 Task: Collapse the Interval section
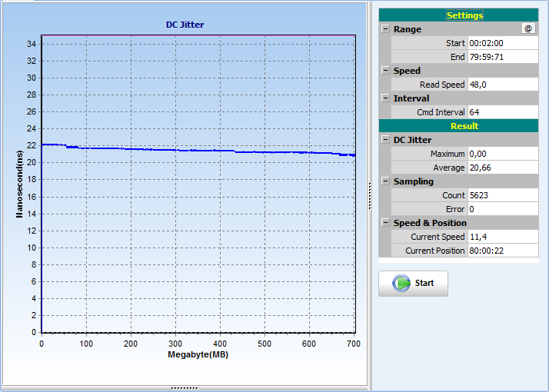click(385, 98)
